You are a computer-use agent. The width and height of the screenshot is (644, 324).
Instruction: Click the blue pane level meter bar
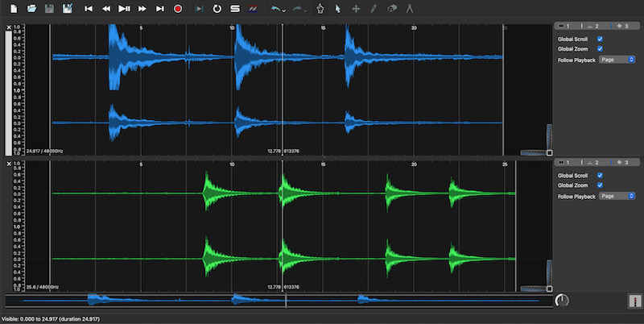[8, 93]
